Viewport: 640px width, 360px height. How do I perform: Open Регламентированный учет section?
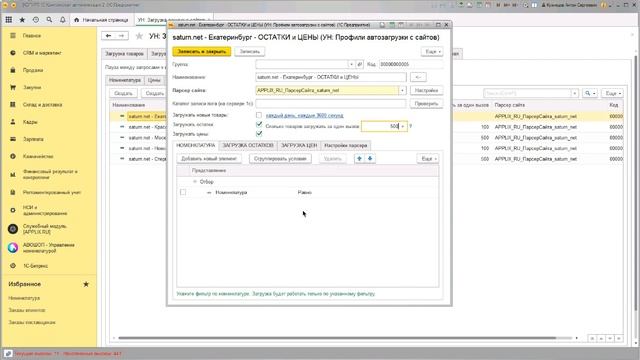tap(52, 192)
